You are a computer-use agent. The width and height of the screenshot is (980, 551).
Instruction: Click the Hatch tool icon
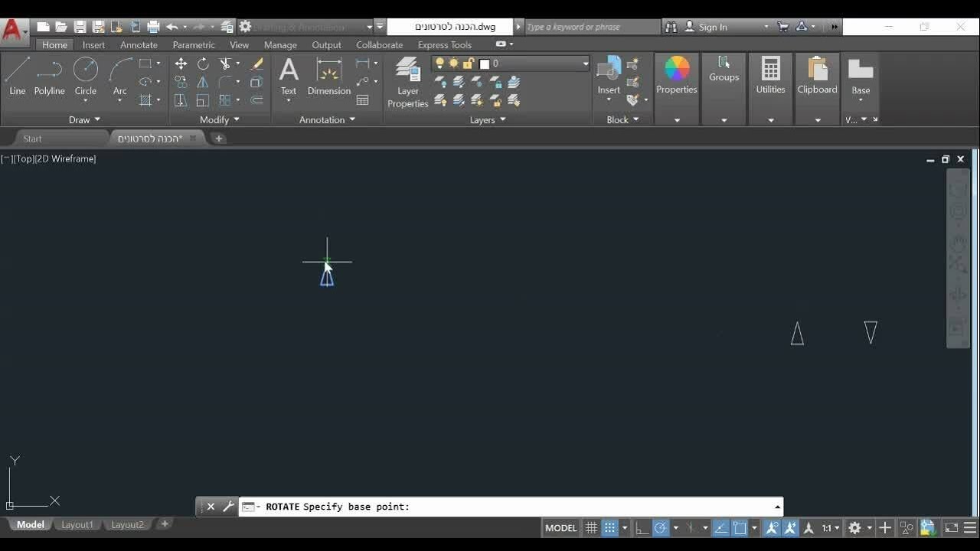(x=145, y=100)
